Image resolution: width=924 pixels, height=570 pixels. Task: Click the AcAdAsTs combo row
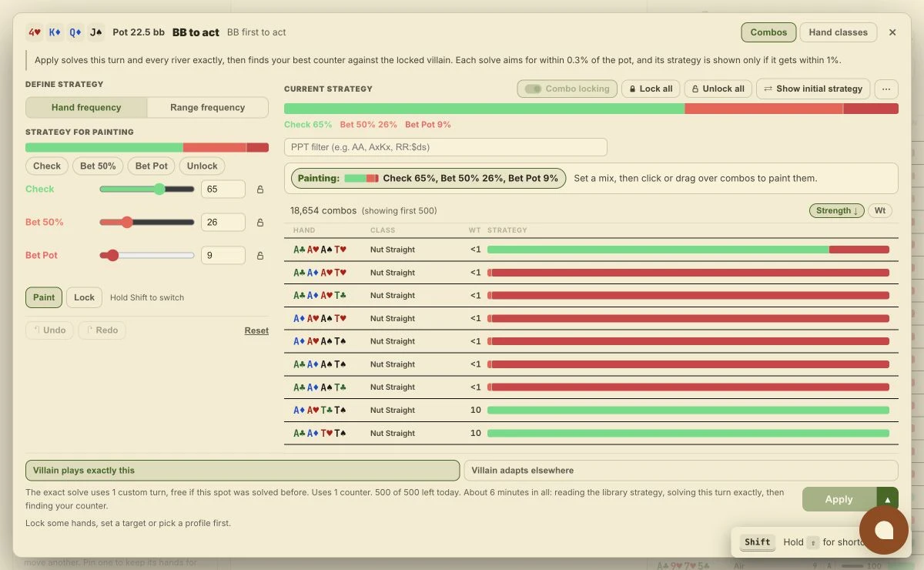(591, 364)
